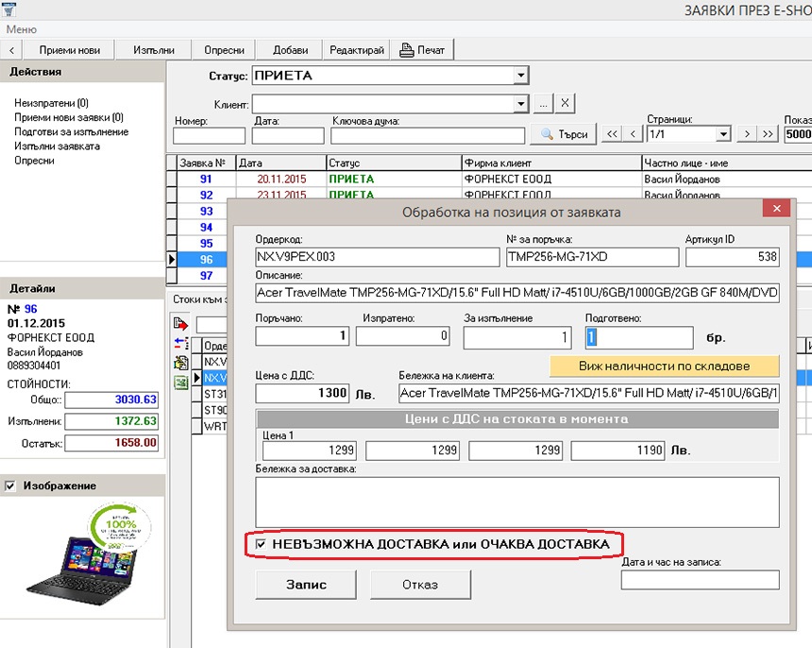Screen dimensions: 812x648
Task: Click Подготви за изпълнение action
Action: (x=72, y=132)
